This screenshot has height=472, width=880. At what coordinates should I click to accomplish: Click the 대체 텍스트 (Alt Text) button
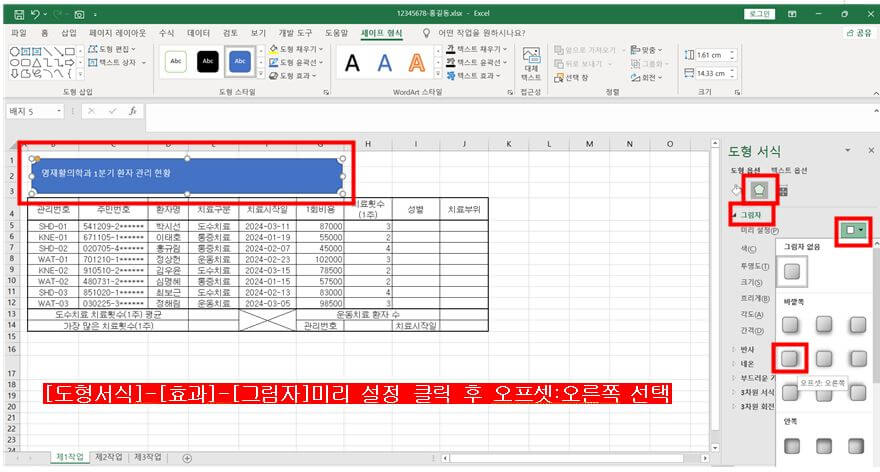[x=531, y=64]
